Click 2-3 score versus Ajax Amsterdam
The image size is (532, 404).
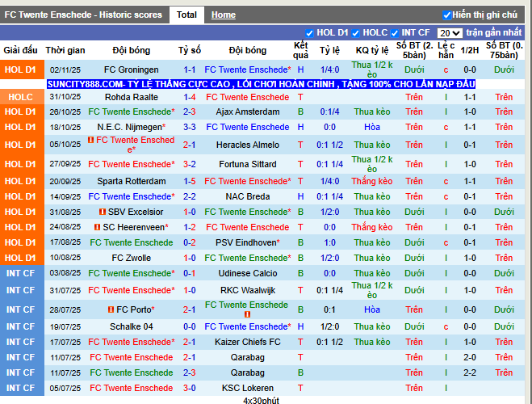click(190, 112)
